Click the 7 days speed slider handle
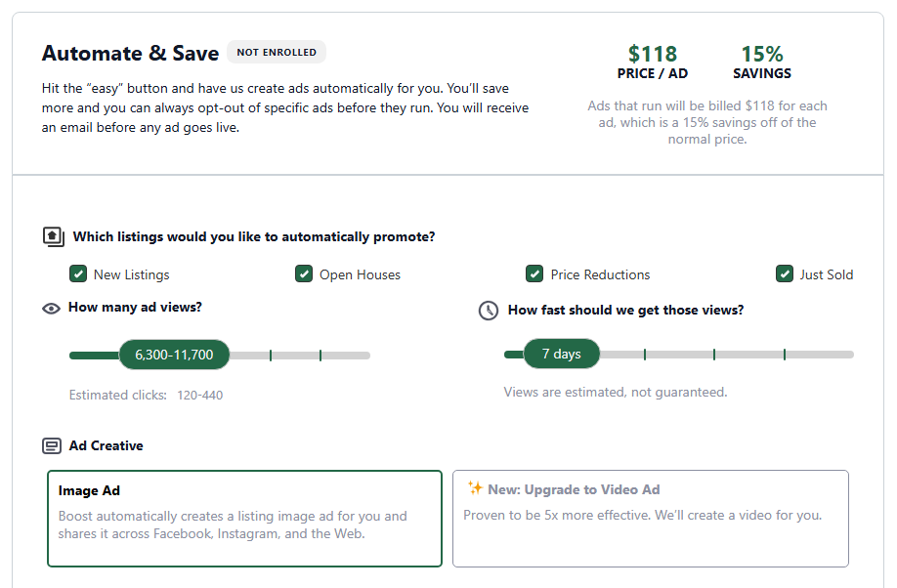 (x=562, y=354)
